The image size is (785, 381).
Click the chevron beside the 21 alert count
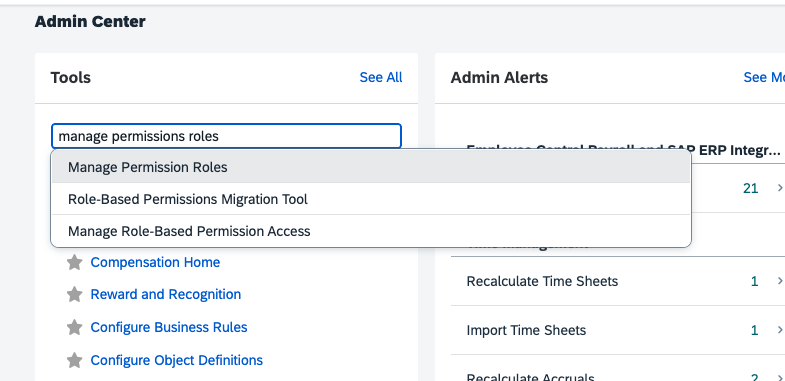pyautogui.click(x=779, y=188)
